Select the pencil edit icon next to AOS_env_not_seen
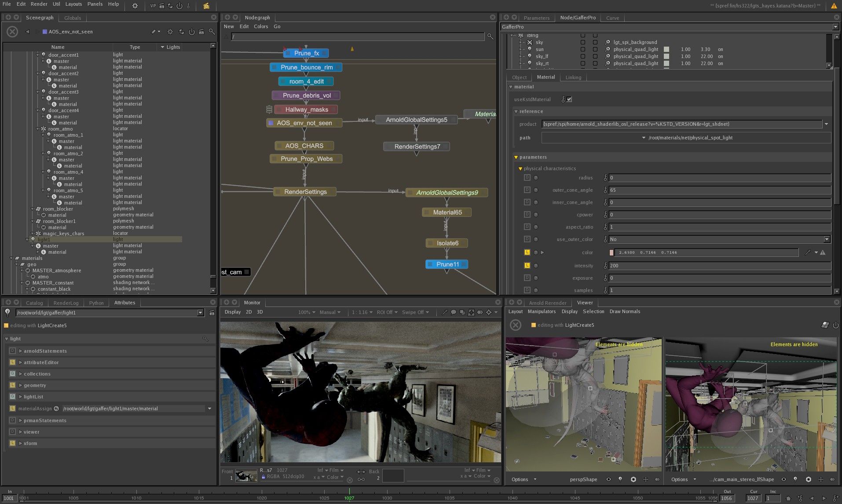The width and height of the screenshot is (842, 504). click(153, 32)
